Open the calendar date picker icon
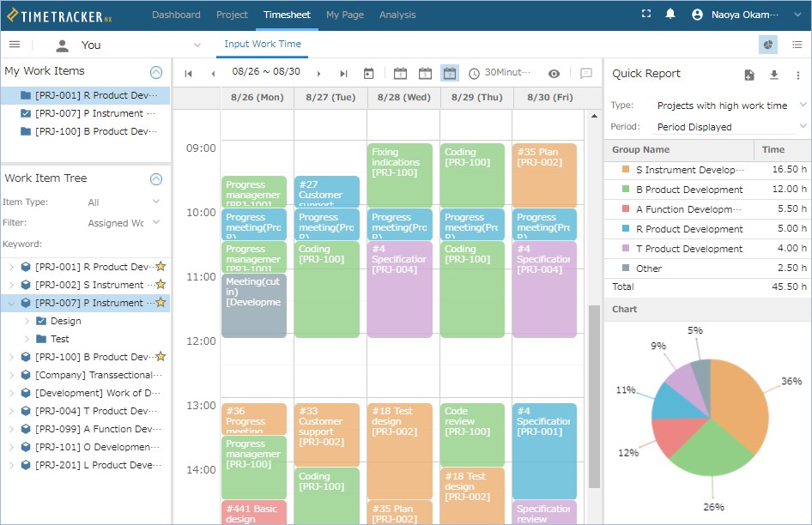This screenshot has height=525, width=812. (368, 74)
